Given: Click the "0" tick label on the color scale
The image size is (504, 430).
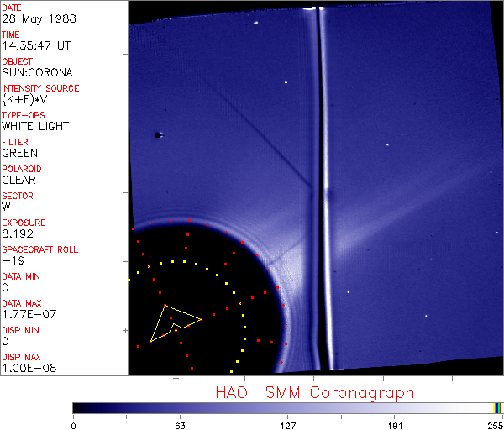Looking at the screenshot, I should [x=74, y=426].
